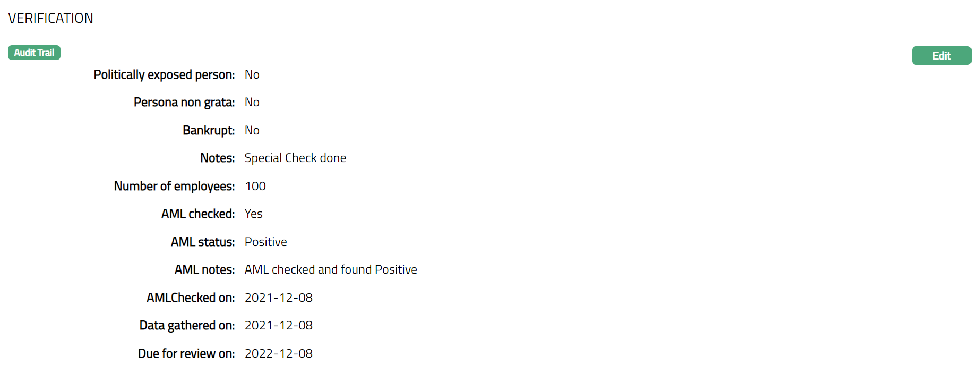
Task: Click the Number of employees label
Action: [174, 186]
